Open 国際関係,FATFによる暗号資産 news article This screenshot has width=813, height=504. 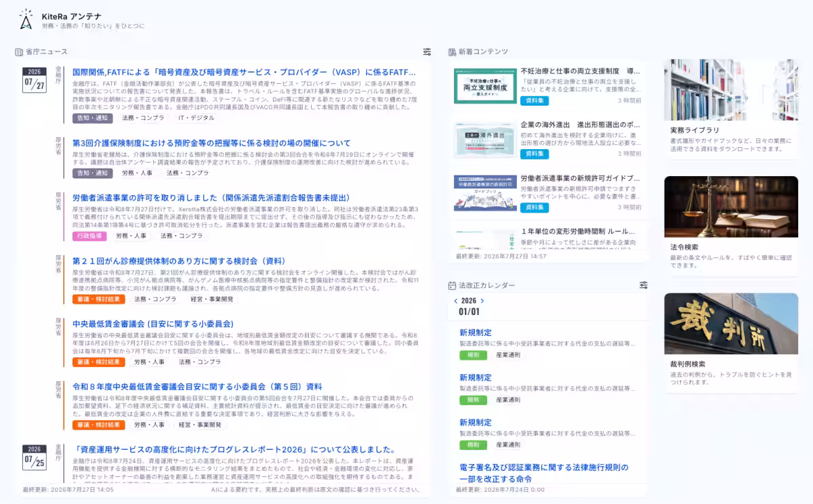244,72
